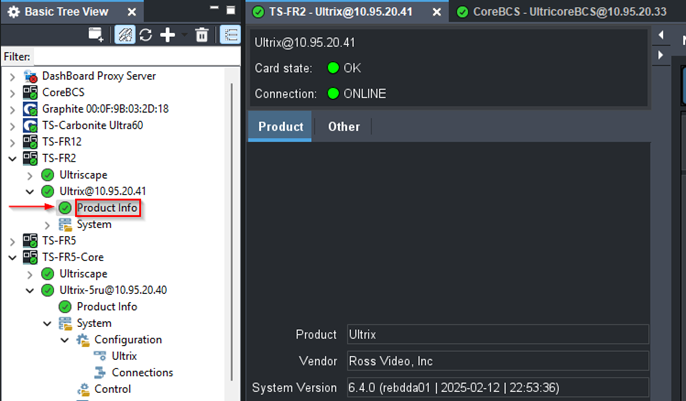Expand the TS-FR5 node

[x=13, y=241]
